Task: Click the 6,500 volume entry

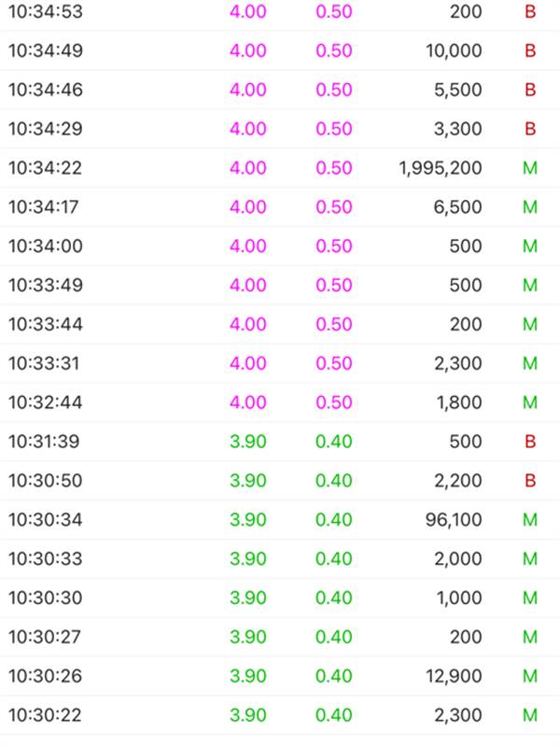Action: [458, 207]
